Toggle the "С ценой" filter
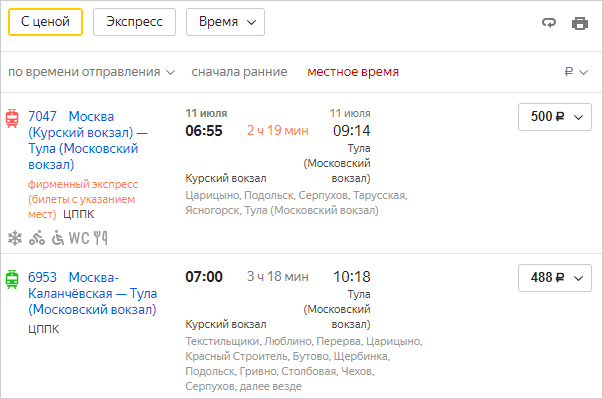Viewport: 603px width, 399px height. [45, 22]
